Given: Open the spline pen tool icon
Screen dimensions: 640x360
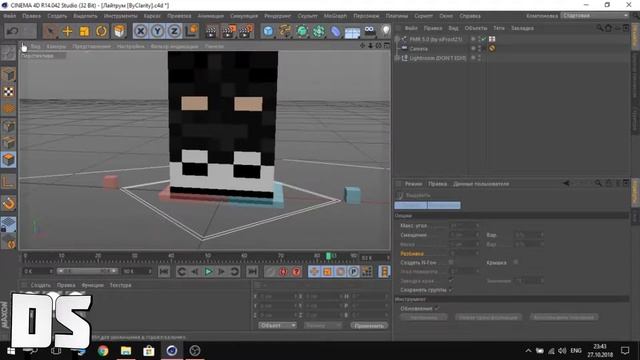Looking at the screenshot, I should pos(285,31).
